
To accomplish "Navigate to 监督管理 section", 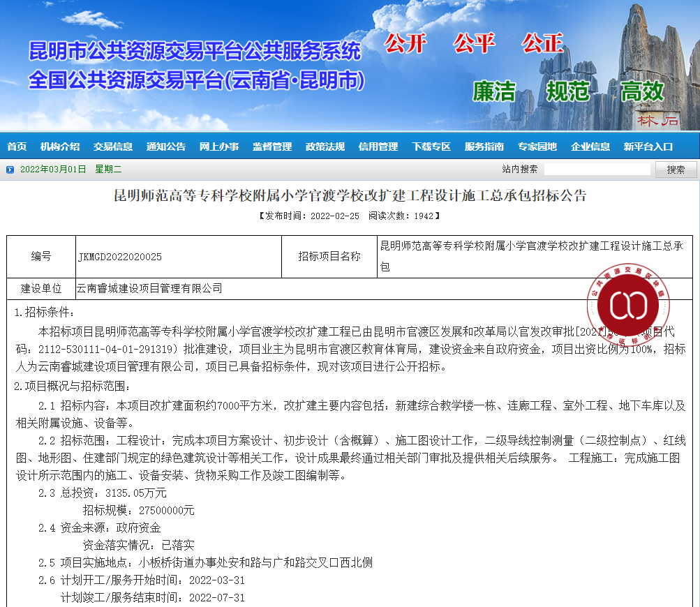I will (272, 147).
